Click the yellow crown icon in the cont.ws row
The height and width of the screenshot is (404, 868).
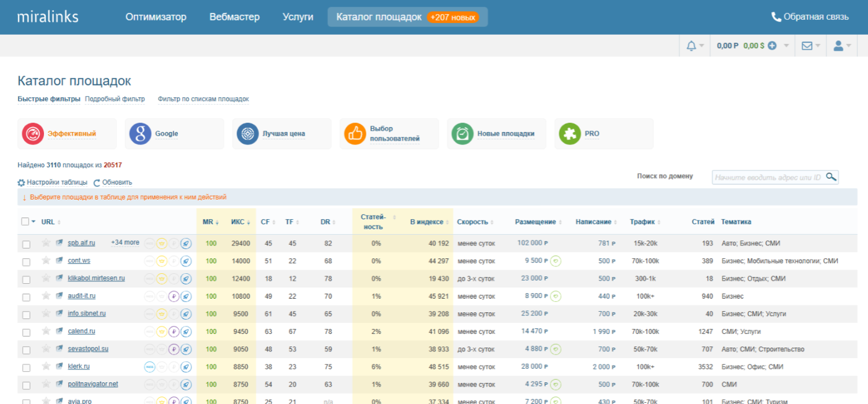pyautogui.click(x=162, y=261)
